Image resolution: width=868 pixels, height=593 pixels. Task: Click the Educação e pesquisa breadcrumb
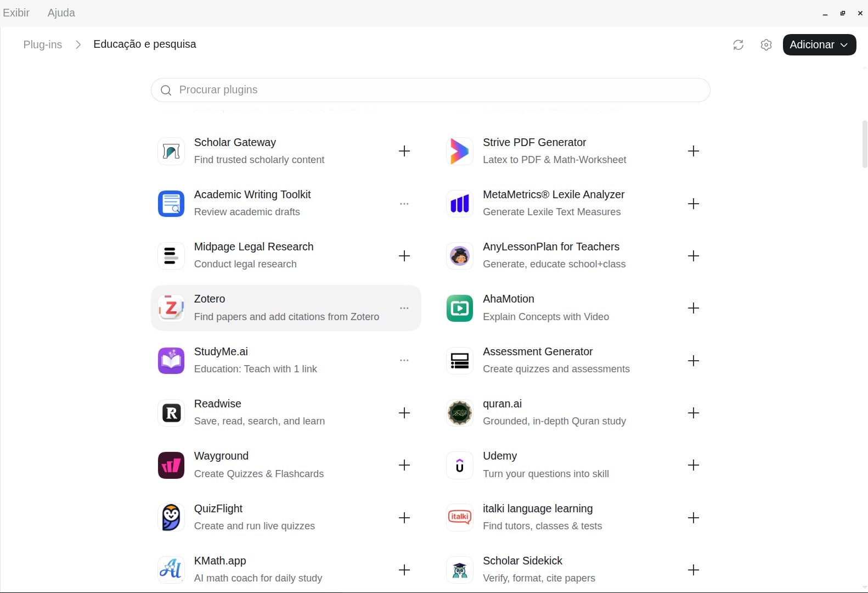[145, 44]
